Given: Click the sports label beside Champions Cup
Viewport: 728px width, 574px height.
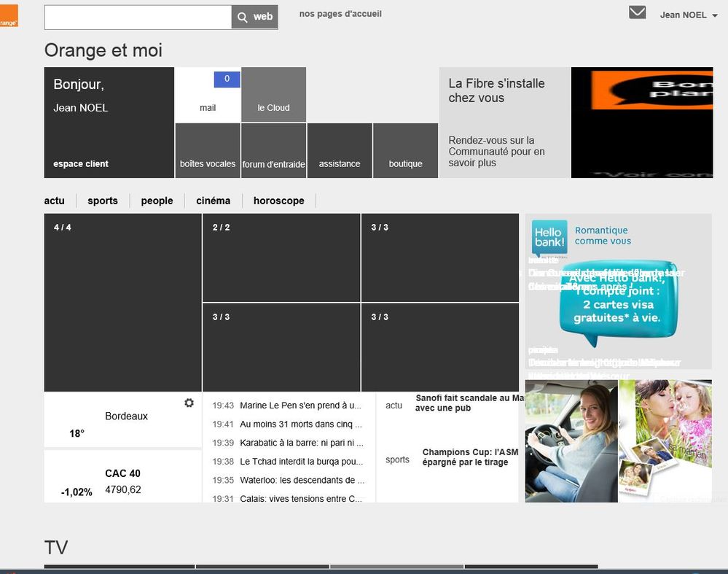Looking at the screenshot, I should [397, 459].
